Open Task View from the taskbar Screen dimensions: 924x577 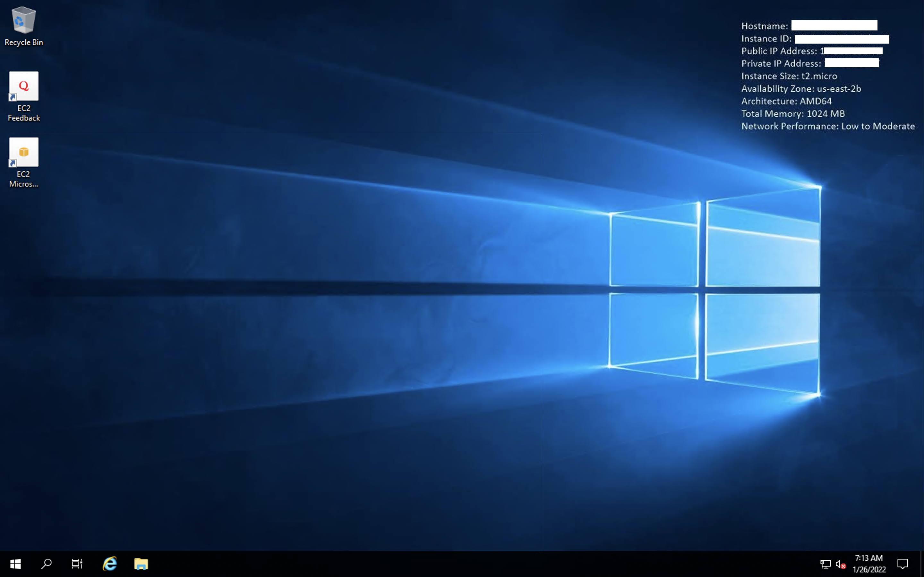click(x=77, y=564)
